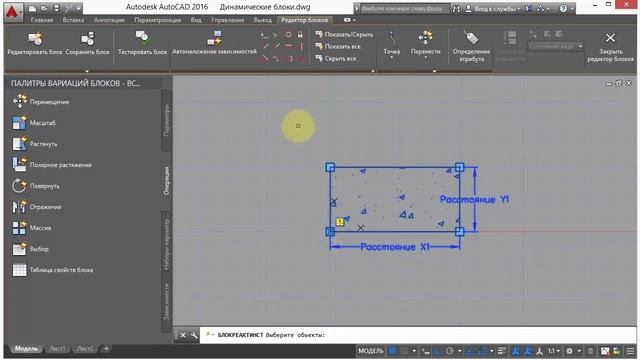Open the Аннотации ribbon tab
Image resolution: width=640 pixels, height=360 pixels.
109,20
